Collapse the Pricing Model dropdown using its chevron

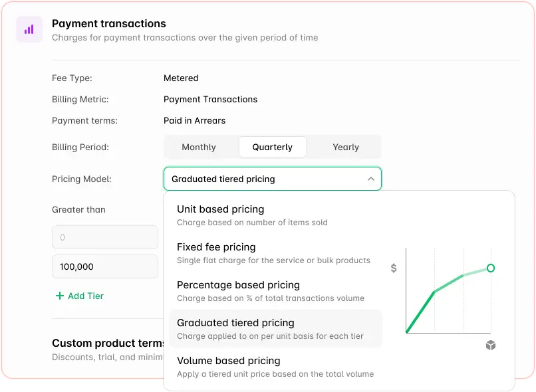click(x=371, y=179)
